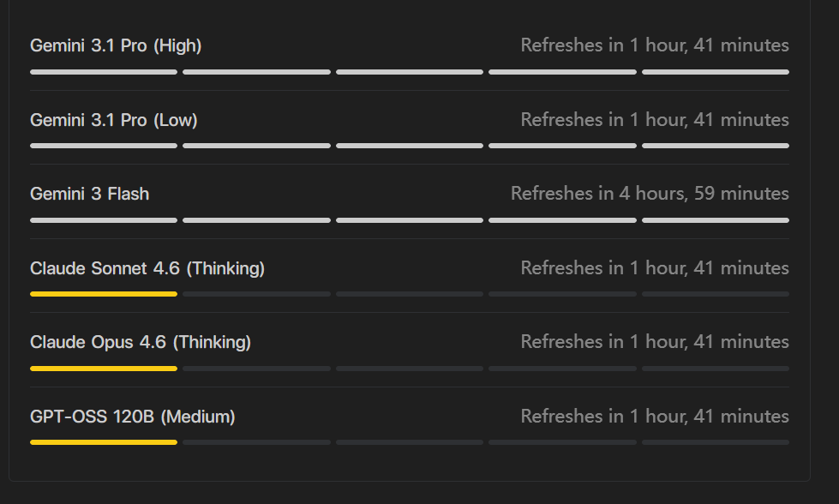Click the Gemini 3.1 Pro (High) model label

[116, 45]
